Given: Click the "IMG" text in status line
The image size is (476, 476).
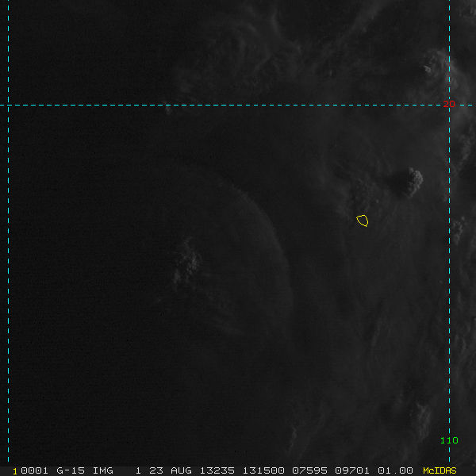Looking at the screenshot, I should click(x=103, y=470).
